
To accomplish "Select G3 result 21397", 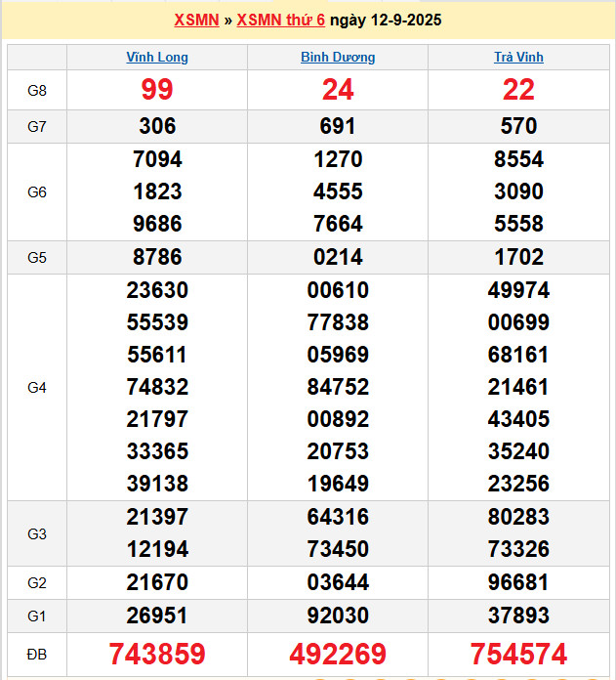I will pyautogui.click(x=157, y=517).
